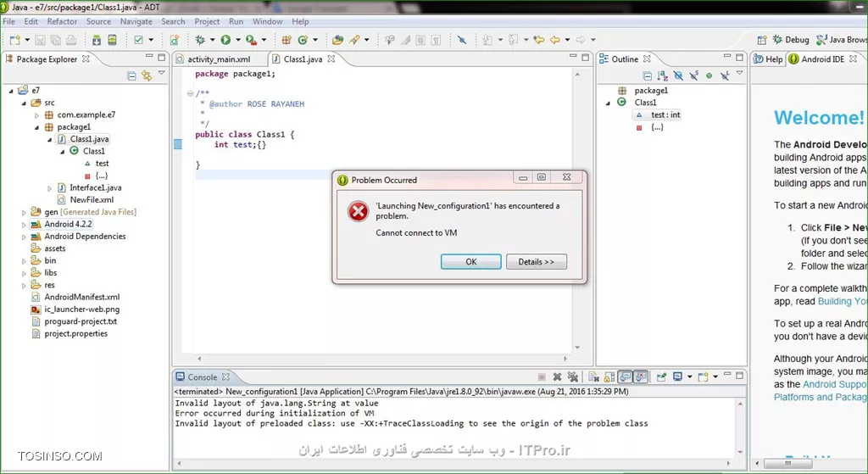This screenshot has height=474, width=868.
Task: Collapse the src folder node
Action: pyautogui.click(x=24, y=103)
